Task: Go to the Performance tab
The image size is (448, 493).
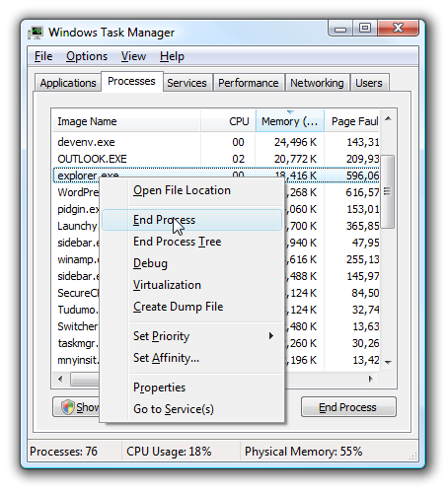Action: click(249, 83)
